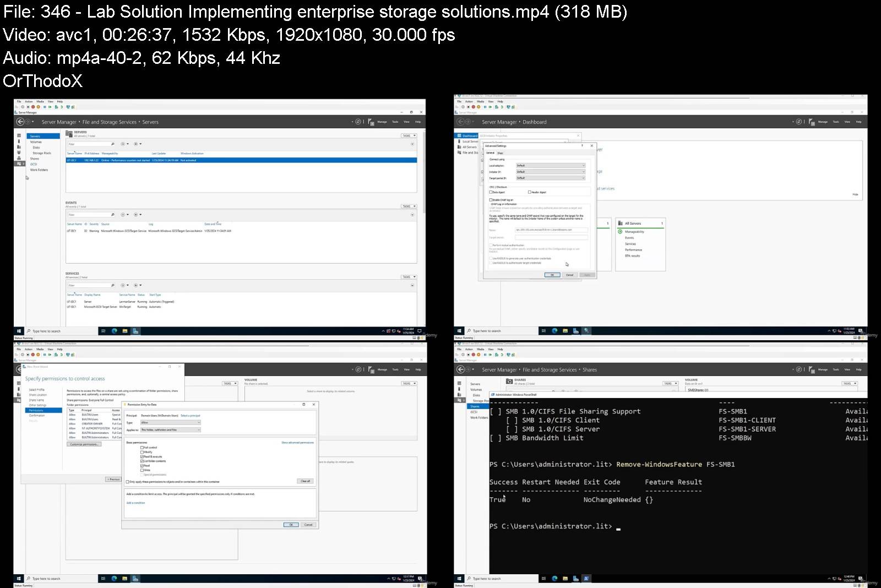Click the SHARES section icon in the PowerShell frame

(509, 381)
